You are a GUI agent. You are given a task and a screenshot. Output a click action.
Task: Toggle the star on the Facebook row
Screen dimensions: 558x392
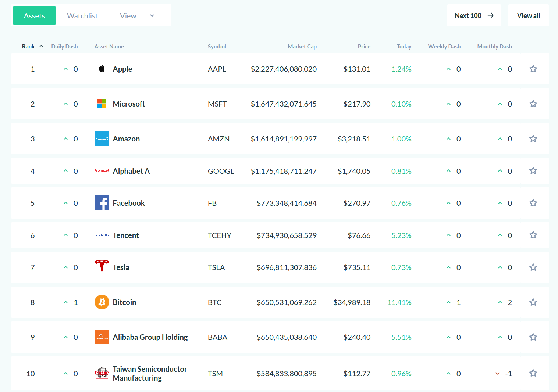coord(533,203)
